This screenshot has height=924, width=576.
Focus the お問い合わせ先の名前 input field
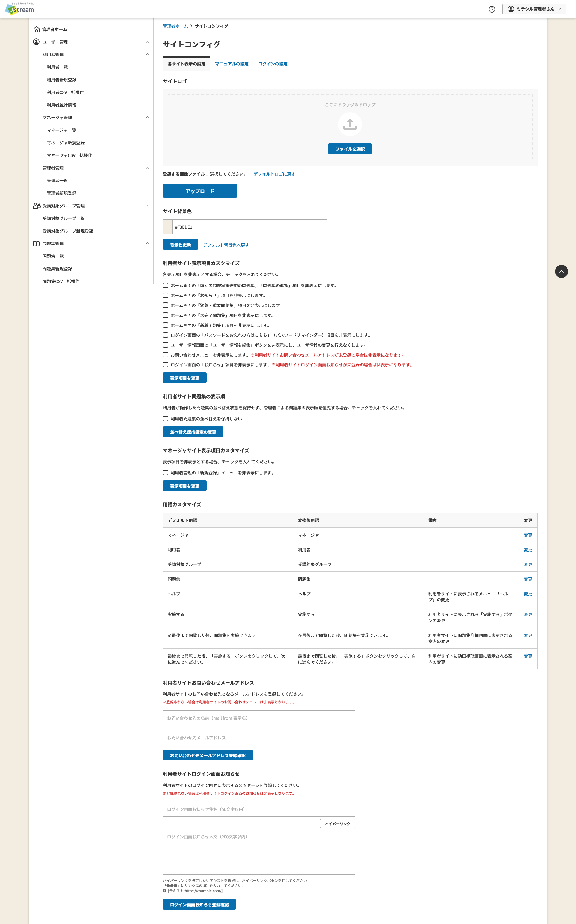coord(259,718)
